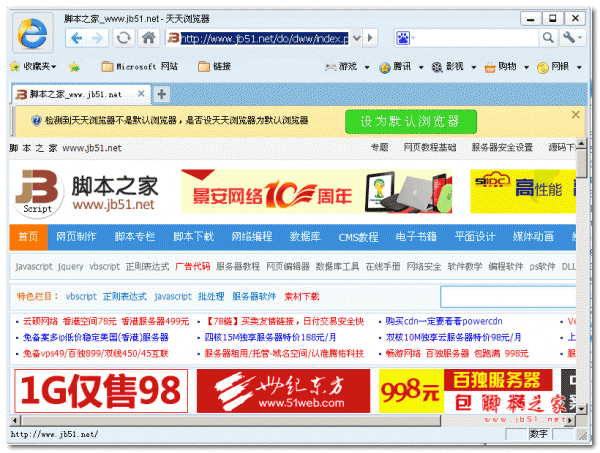Click the browser forward arrow
Viewport: 600px width, 453px height.
98,38
